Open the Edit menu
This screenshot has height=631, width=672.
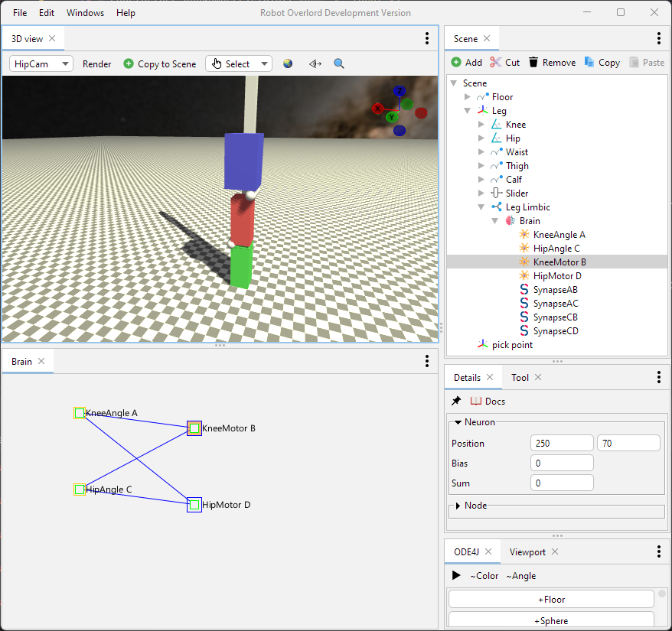point(46,13)
